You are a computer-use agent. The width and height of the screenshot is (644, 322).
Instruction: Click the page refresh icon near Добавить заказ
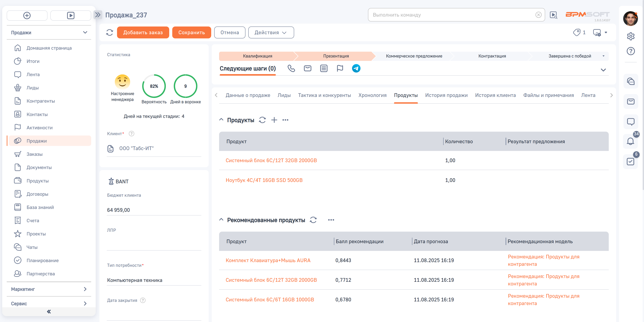pos(109,33)
